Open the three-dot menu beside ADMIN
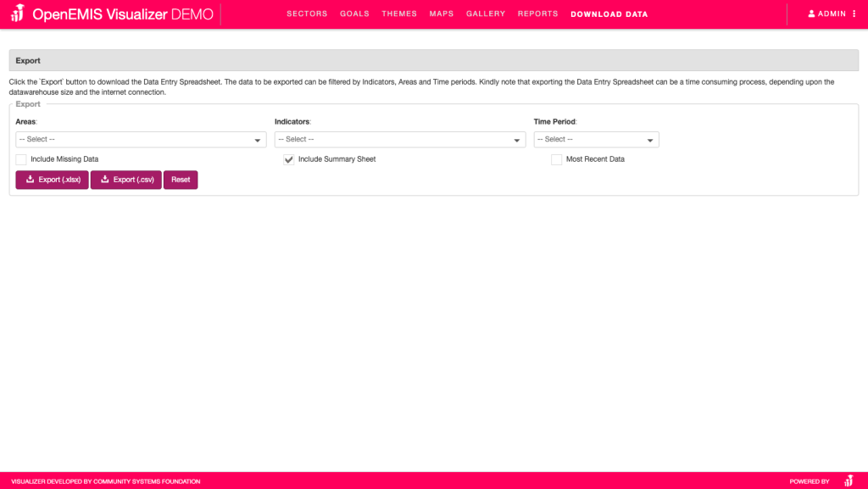The height and width of the screenshot is (489, 868). pyautogui.click(x=854, y=14)
